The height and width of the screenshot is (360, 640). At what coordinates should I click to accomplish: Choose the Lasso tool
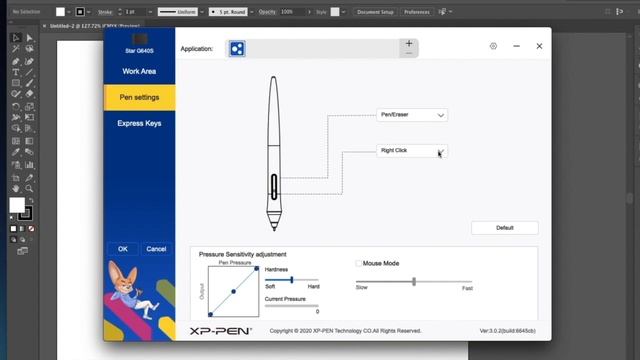coord(29,49)
